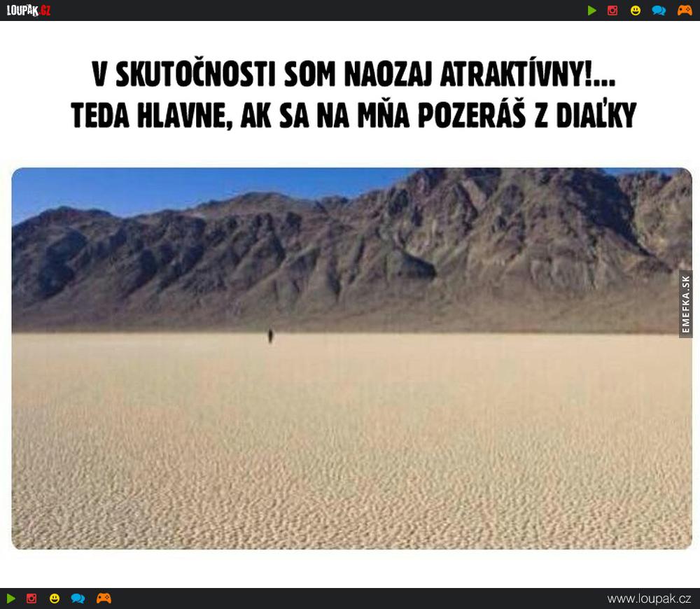Click the desert meme picture
This screenshot has width=700, height=609.
[352, 358]
